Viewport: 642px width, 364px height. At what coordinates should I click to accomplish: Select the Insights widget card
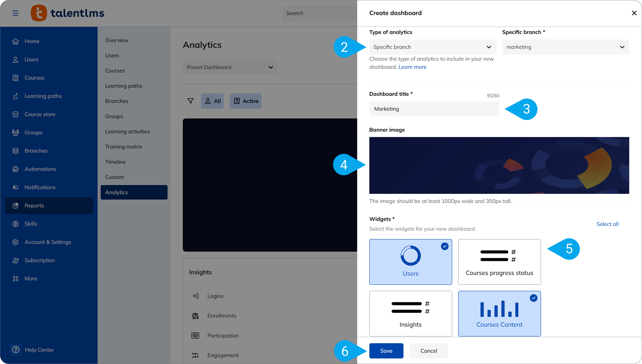coord(411,314)
